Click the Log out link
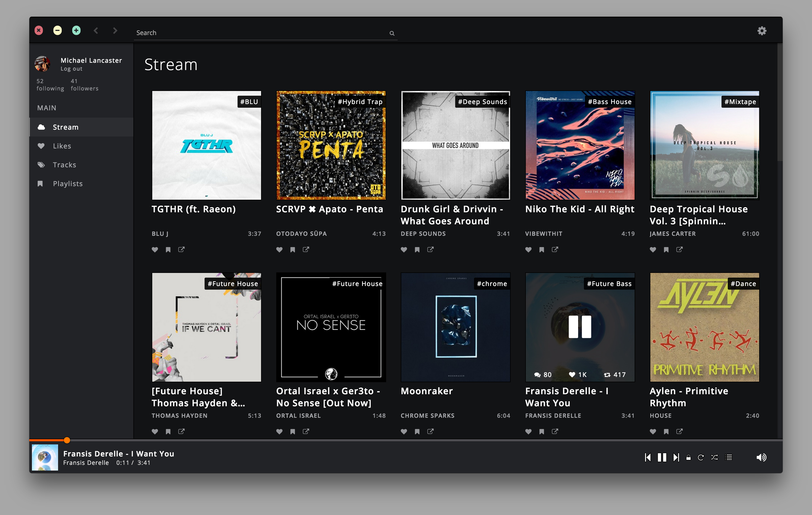The width and height of the screenshot is (812, 515). point(71,69)
